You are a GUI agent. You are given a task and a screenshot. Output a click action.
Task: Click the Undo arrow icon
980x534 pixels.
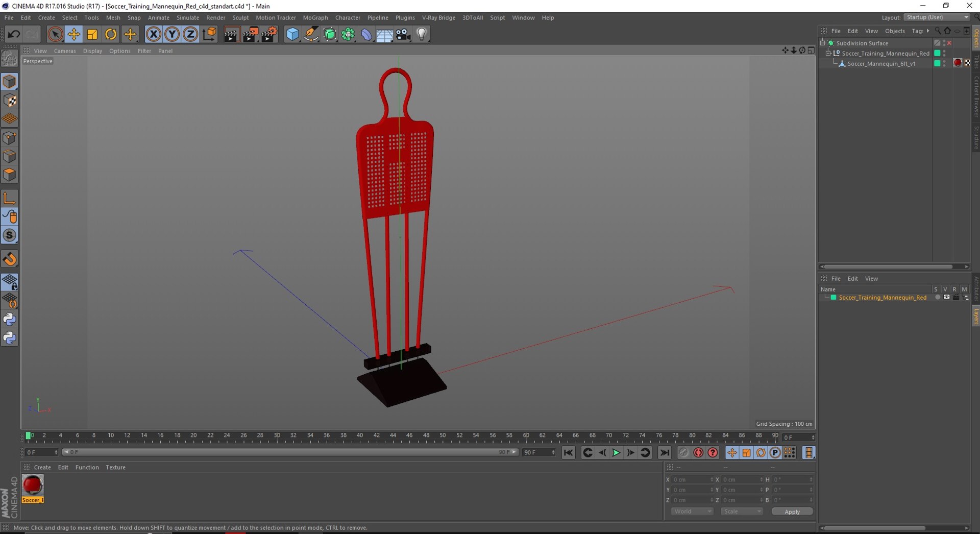[x=14, y=34]
